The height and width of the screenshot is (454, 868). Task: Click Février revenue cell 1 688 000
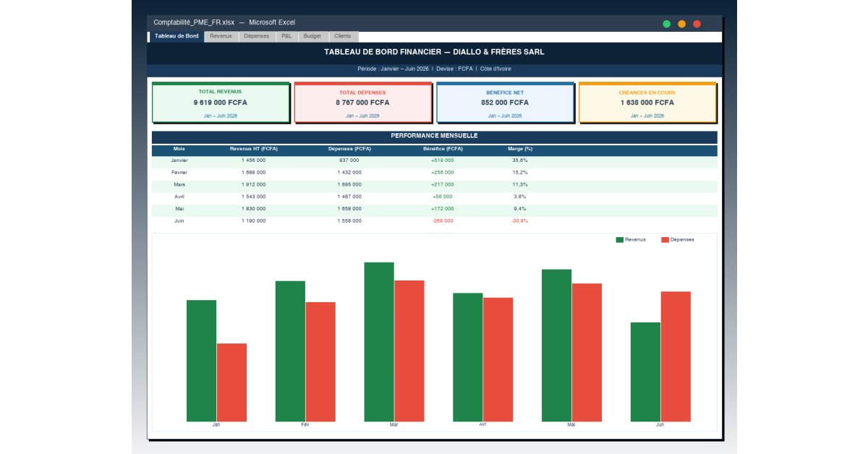tap(254, 173)
